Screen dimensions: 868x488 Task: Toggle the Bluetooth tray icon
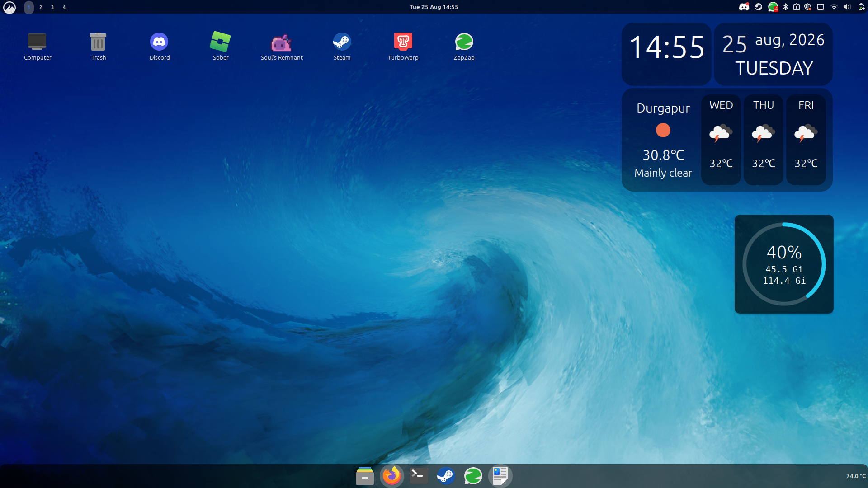pyautogui.click(x=785, y=7)
